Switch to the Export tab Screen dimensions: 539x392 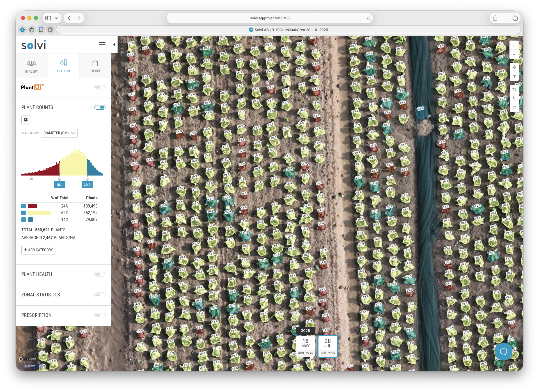click(x=95, y=66)
